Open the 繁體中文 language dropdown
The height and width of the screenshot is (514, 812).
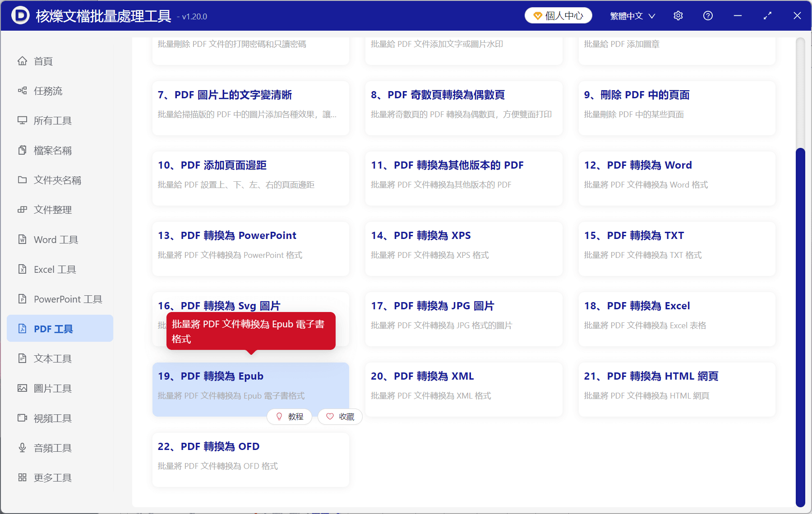pyautogui.click(x=631, y=15)
